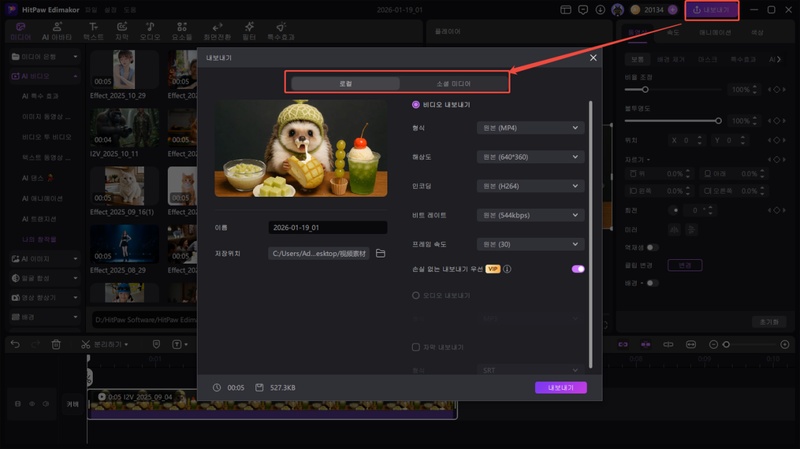Check the subtitle export checkbox
The image size is (800, 449).
pyautogui.click(x=416, y=347)
